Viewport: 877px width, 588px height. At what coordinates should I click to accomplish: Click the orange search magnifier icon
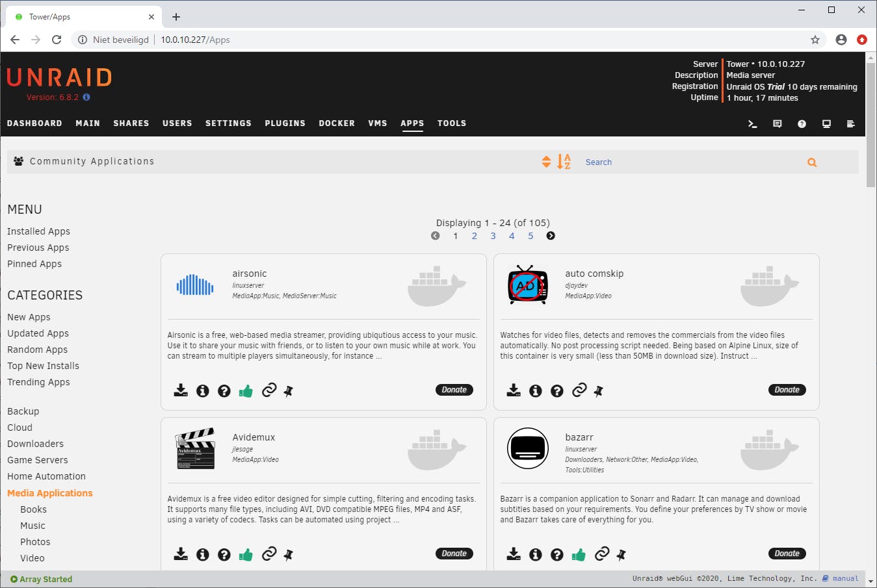pyautogui.click(x=812, y=162)
